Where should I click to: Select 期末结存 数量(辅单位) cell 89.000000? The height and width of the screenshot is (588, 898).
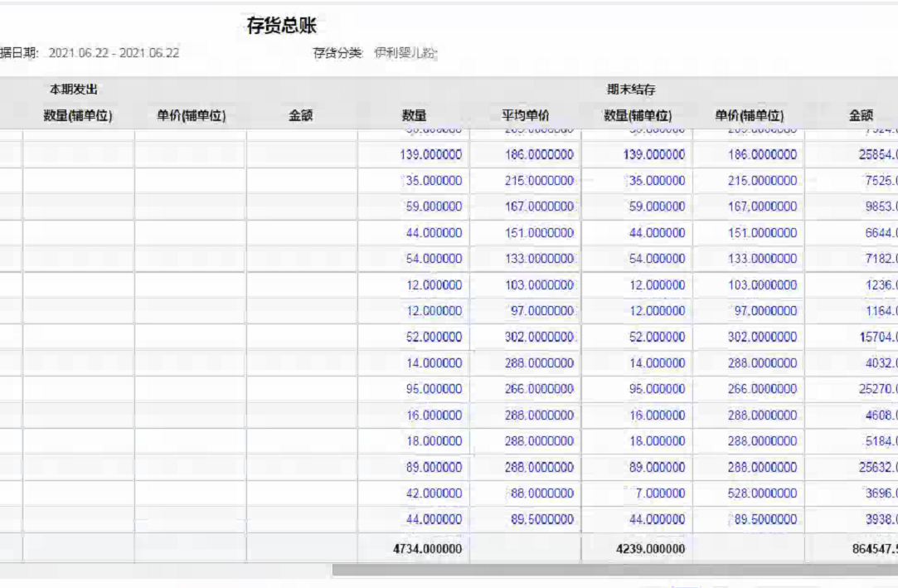click(x=657, y=467)
